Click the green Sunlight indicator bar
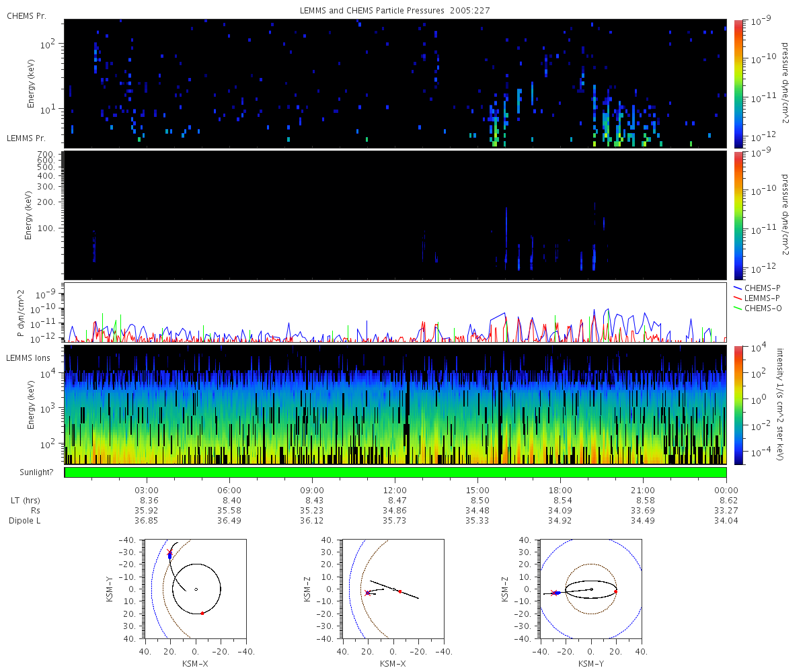 coord(395,472)
